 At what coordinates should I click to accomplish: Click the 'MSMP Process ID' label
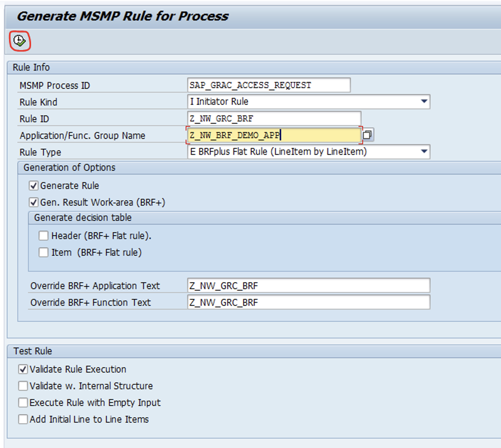click(55, 86)
